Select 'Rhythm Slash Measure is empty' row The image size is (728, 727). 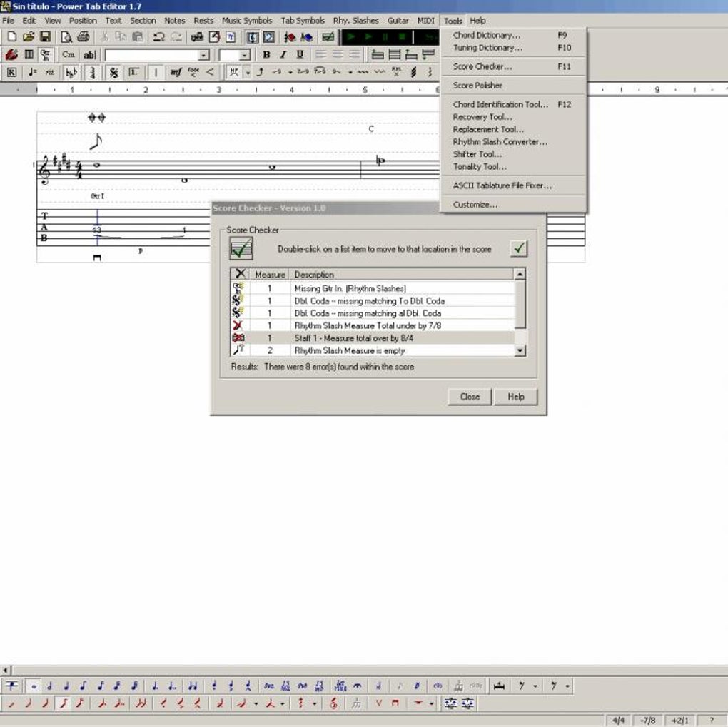click(x=373, y=350)
